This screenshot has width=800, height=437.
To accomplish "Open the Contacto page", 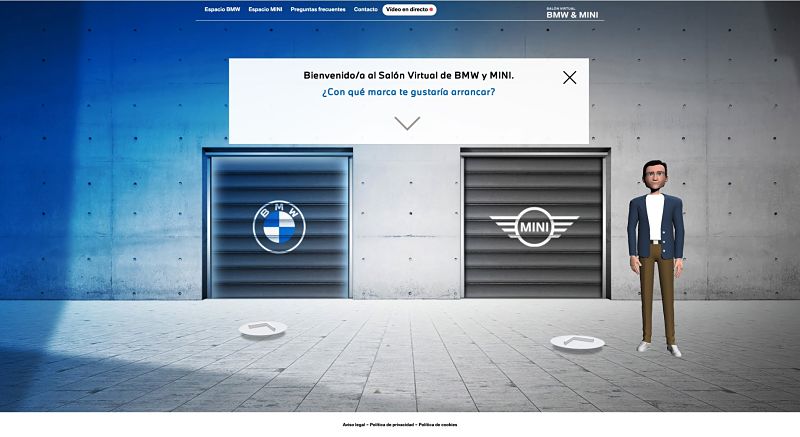I will [x=366, y=9].
